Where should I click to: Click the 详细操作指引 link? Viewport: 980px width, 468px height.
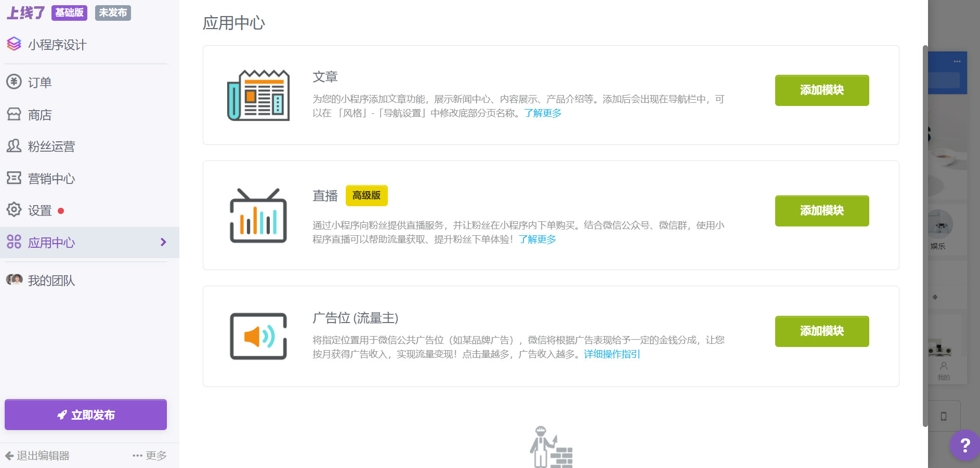coord(612,354)
